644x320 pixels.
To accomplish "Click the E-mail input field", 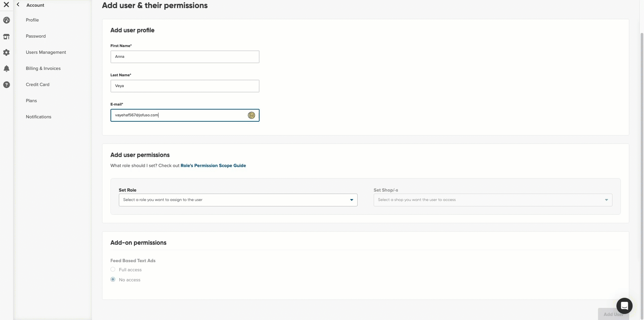I will (185, 115).
